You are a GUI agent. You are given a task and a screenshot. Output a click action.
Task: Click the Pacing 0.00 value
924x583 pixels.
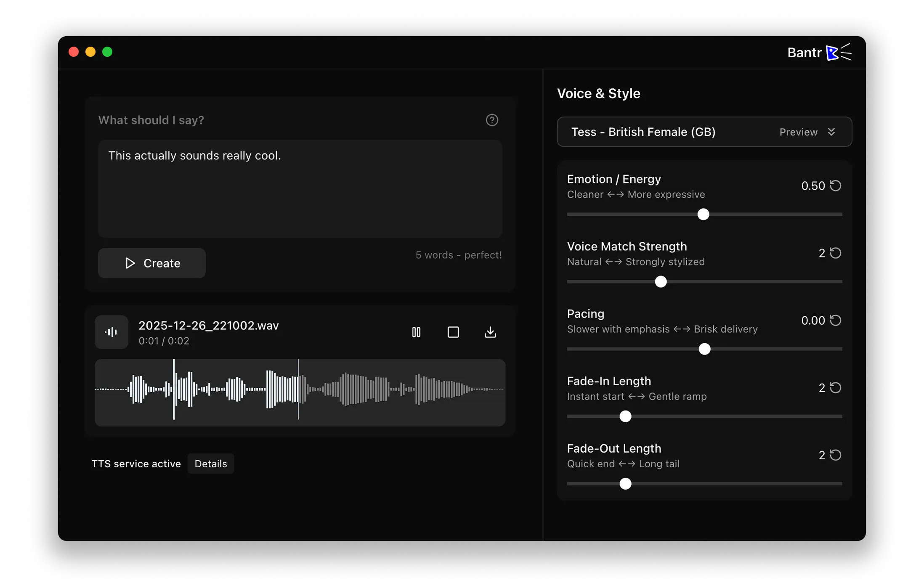pyautogui.click(x=813, y=320)
